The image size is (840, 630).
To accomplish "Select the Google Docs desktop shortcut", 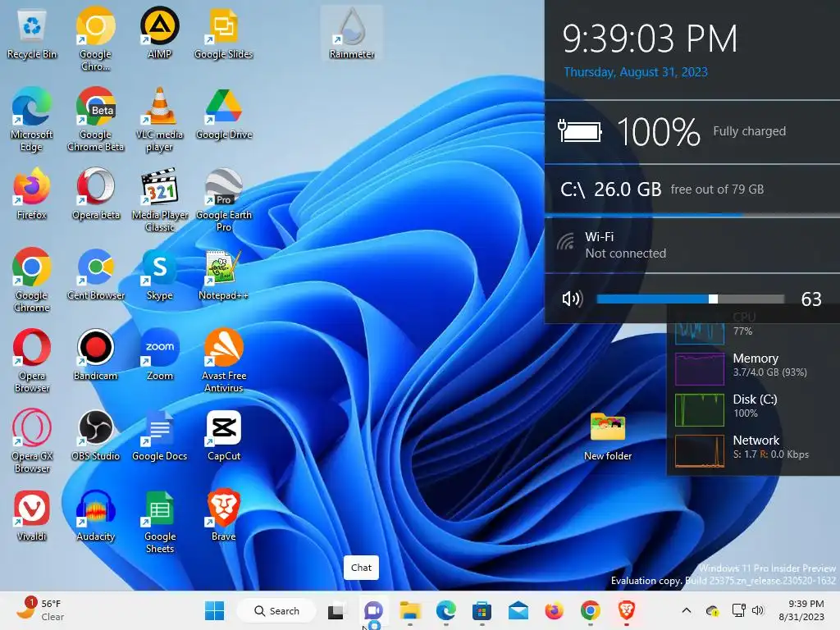I will [x=160, y=436].
